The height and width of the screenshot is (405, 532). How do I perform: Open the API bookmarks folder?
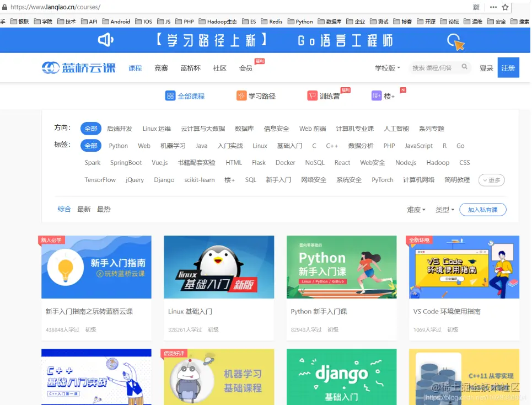pyautogui.click(x=89, y=22)
